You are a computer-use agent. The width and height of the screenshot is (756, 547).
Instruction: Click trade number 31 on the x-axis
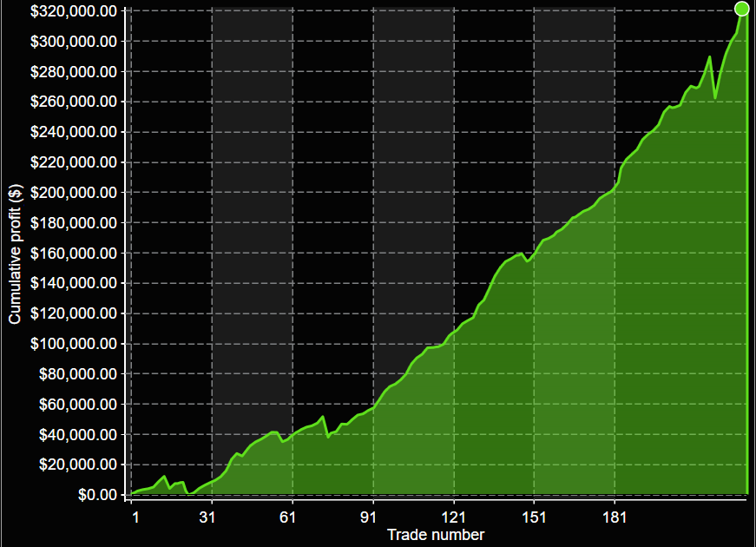tap(207, 517)
